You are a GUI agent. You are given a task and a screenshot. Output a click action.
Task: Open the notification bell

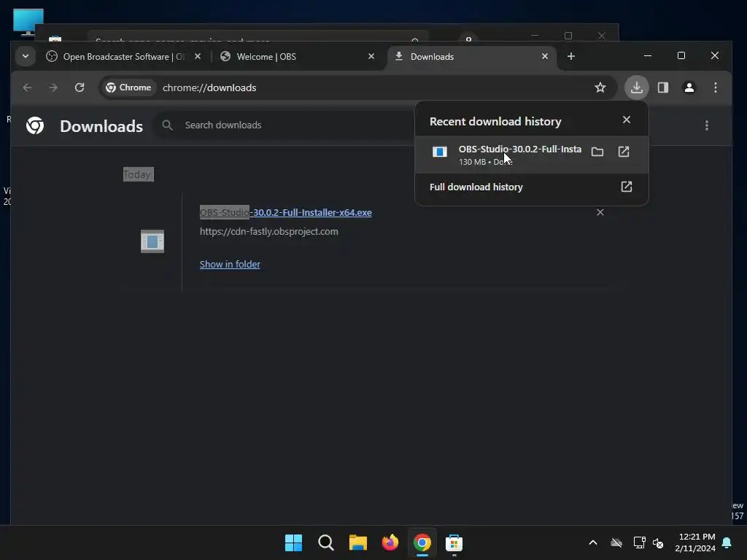(727, 542)
